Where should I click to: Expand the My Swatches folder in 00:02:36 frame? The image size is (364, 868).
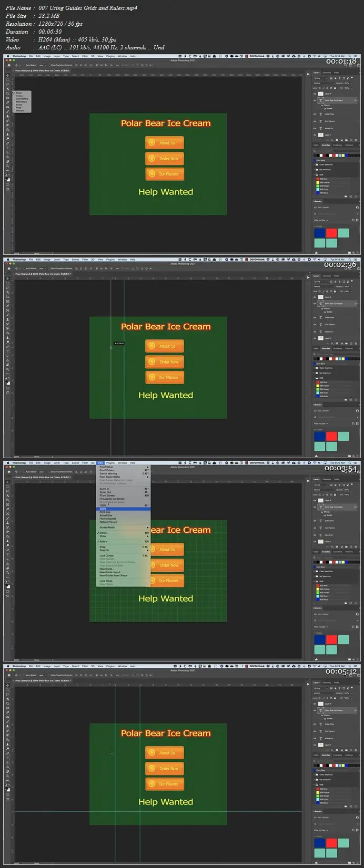(x=314, y=373)
